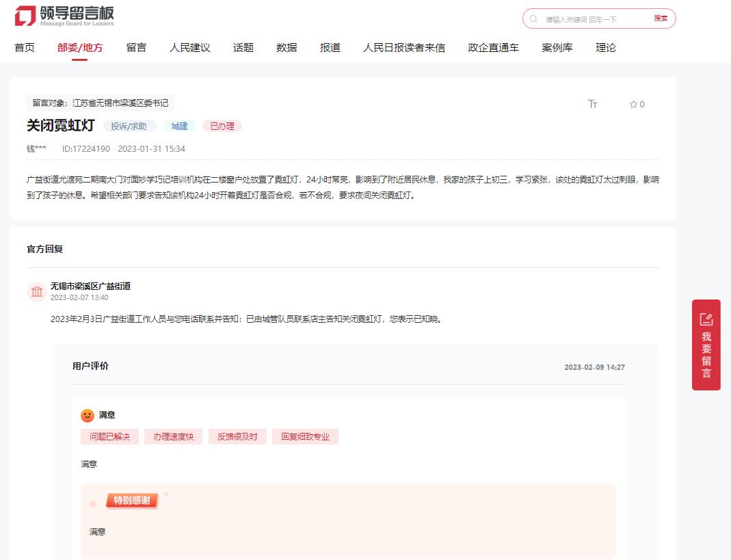Go to the 数据 tab
Image resolution: width=731 pixels, height=560 pixels.
pyautogui.click(x=287, y=48)
